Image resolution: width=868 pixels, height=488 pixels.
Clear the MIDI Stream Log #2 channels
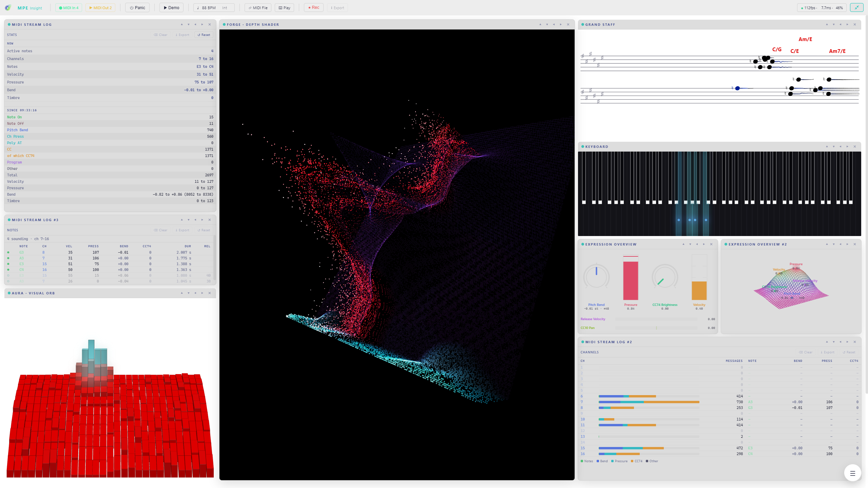tap(806, 352)
